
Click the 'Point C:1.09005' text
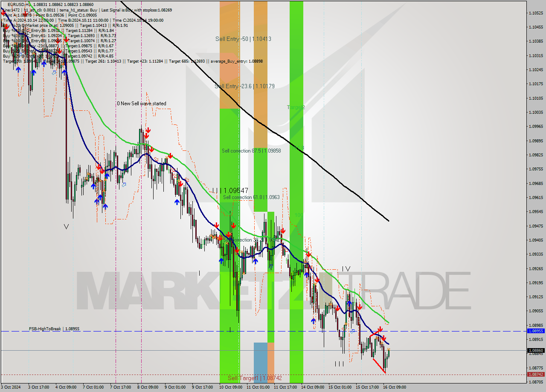point(81,15)
